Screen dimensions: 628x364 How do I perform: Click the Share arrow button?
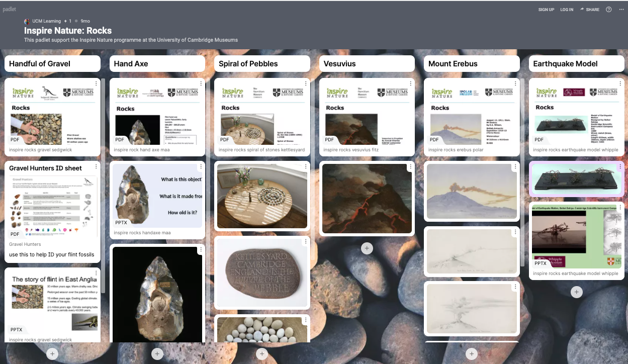click(x=589, y=10)
